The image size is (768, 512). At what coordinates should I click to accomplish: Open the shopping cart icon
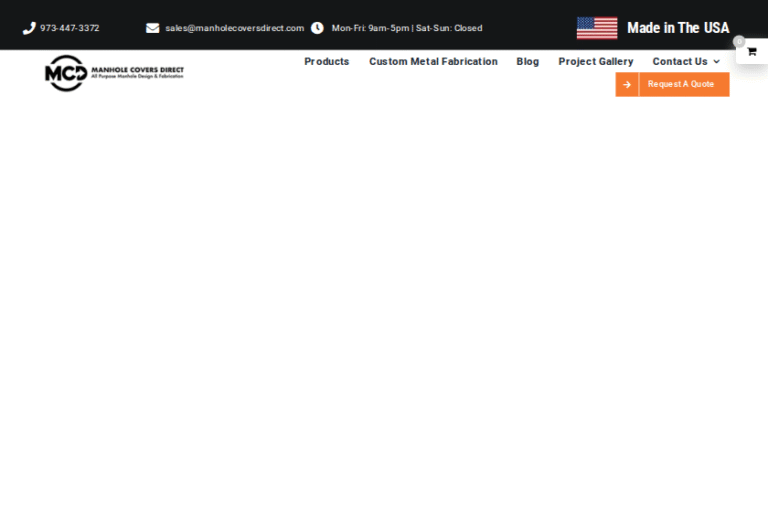[x=752, y=52]
